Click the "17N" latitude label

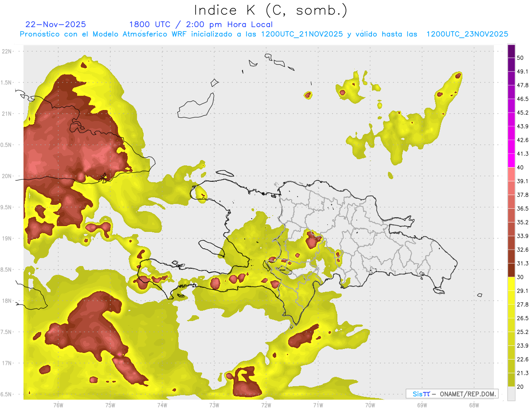point(6,363)
